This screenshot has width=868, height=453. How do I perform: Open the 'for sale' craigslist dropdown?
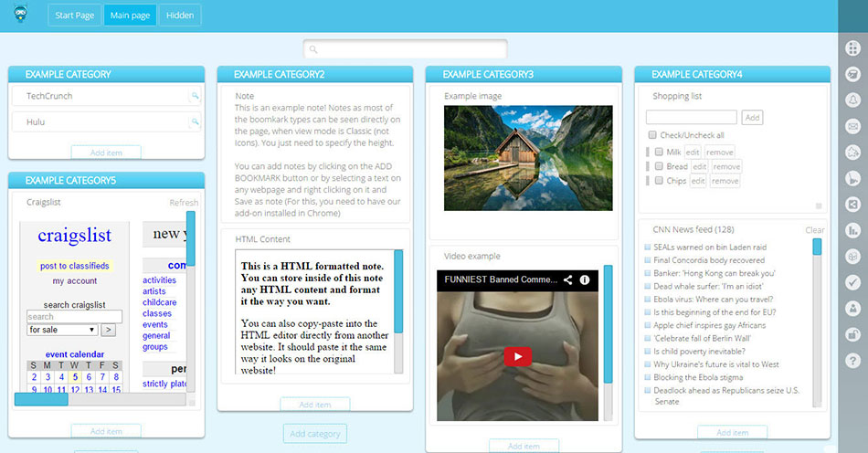(61, 330)
